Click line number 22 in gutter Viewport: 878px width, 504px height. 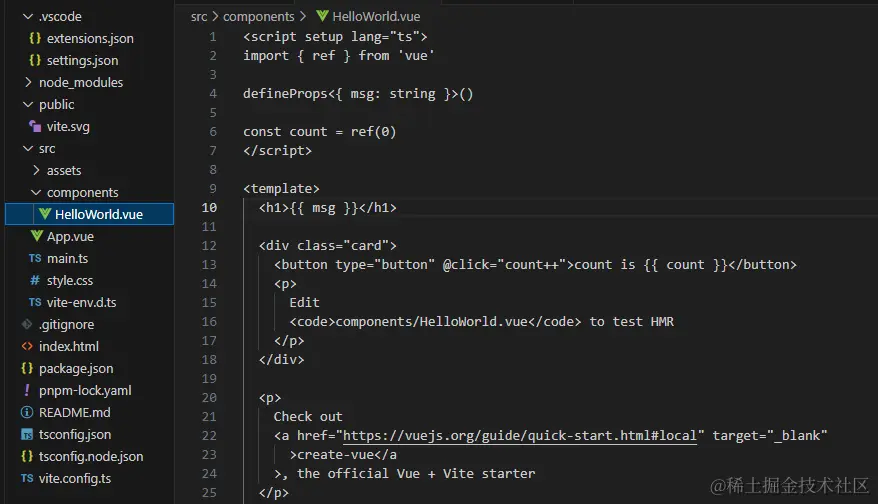click(209, 436)
